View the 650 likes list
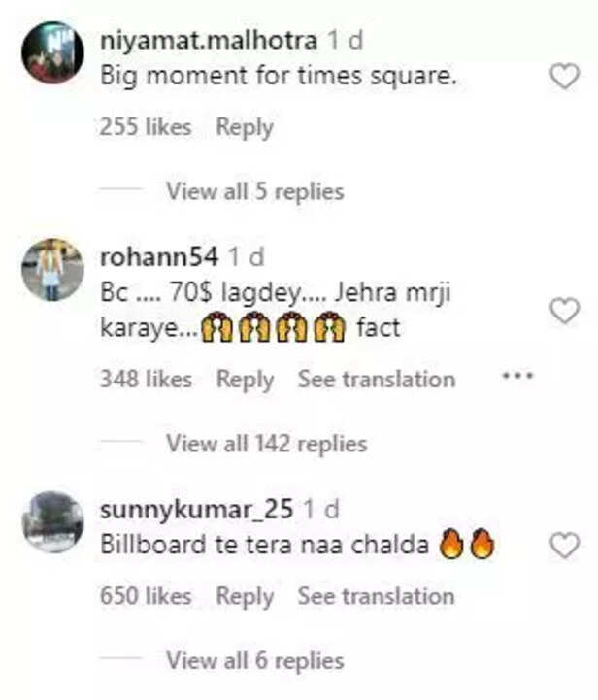598x700 pixels. click(146, 596)
